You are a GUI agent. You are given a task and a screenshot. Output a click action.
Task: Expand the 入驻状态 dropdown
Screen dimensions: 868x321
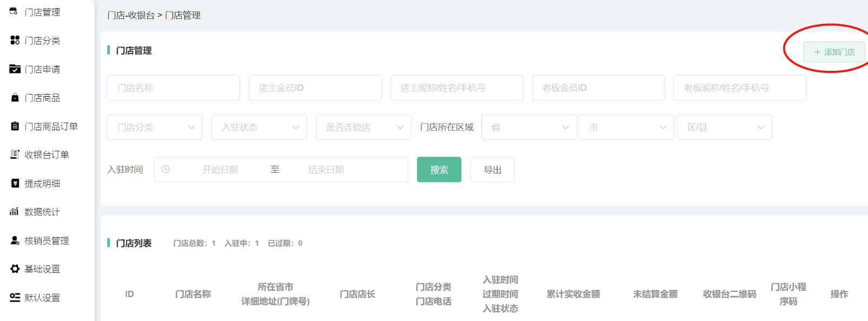click(x=259, y=128)
